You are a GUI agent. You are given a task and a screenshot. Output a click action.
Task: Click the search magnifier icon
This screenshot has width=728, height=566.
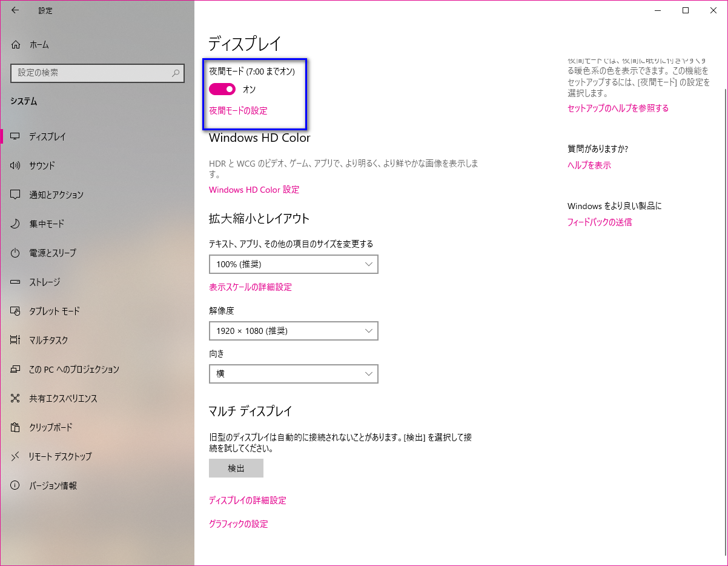[x=176, y=73]
